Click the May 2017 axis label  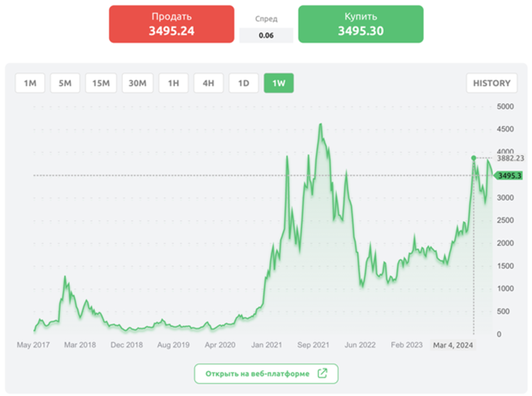(33, 345)
